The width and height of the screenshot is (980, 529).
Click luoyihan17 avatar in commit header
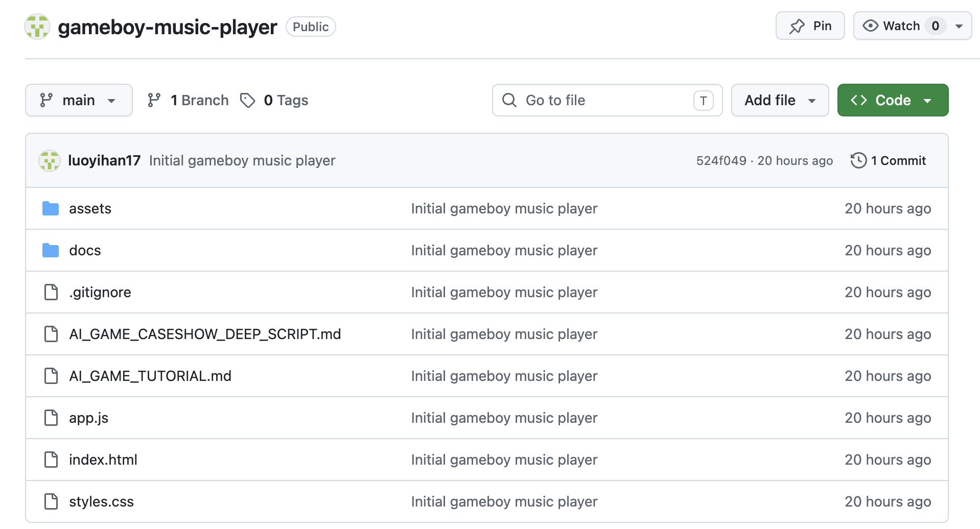[x=50, y=161]
